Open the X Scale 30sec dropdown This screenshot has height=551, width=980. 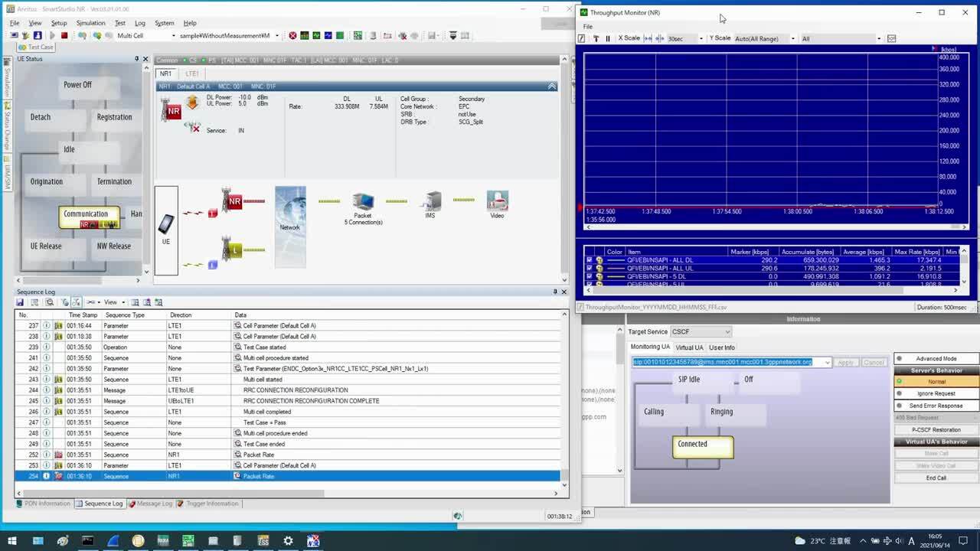pos(701,38)
